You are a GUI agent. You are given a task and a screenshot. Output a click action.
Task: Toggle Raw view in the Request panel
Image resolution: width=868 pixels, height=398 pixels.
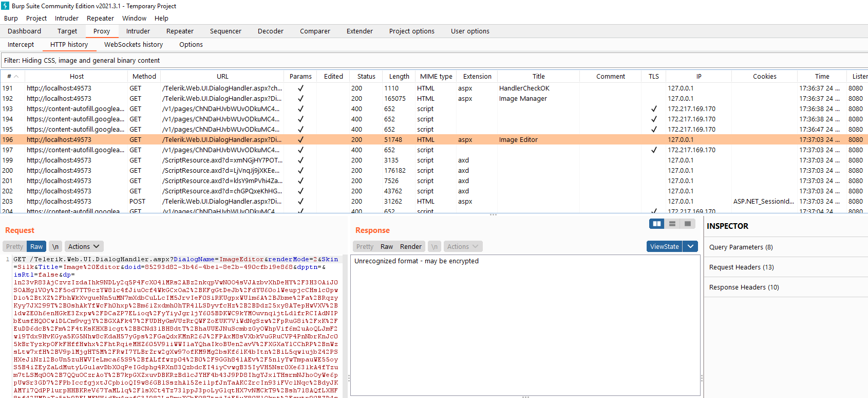click(x=36, y=247)
